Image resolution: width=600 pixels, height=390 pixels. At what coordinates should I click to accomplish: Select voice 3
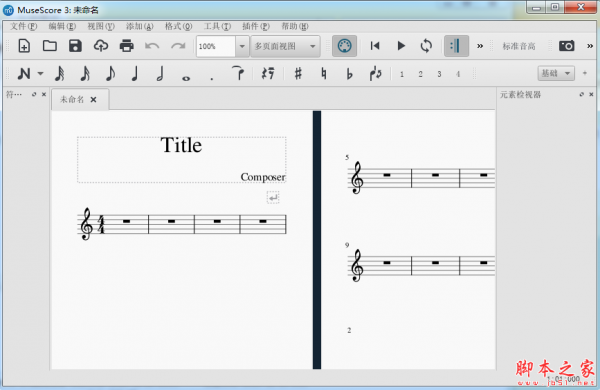(439, 74)
